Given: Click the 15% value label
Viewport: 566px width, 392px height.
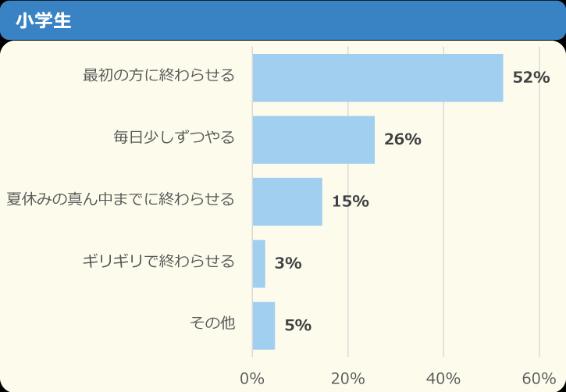Looking at the screenshot, I should click(x=351, y=201).
